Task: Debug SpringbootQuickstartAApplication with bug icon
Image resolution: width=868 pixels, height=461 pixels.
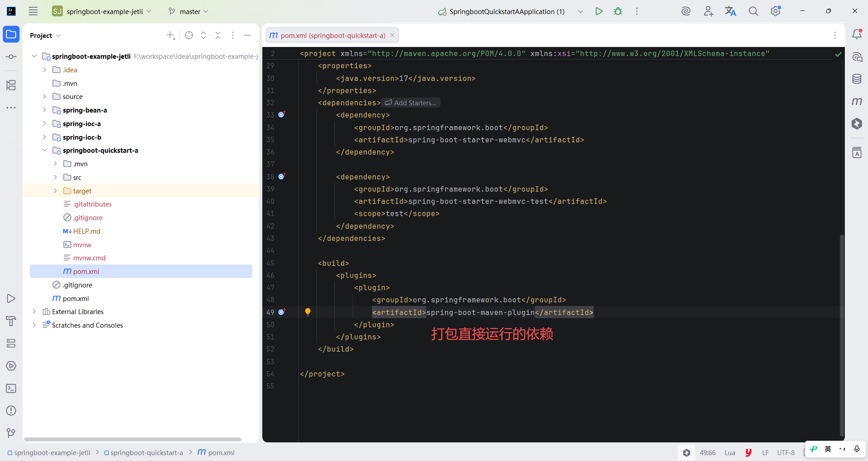Action: 618,11
